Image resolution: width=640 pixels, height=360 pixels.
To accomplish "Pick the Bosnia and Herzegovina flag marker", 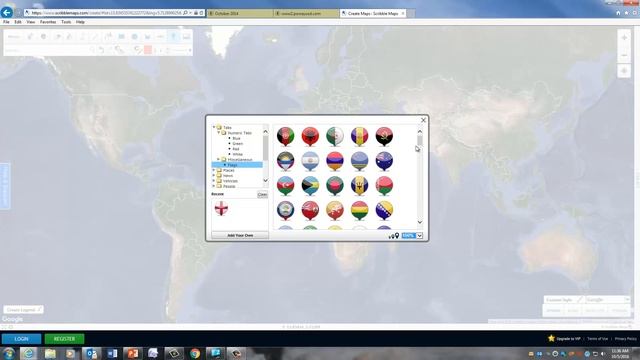I will [x=384, y=210].
